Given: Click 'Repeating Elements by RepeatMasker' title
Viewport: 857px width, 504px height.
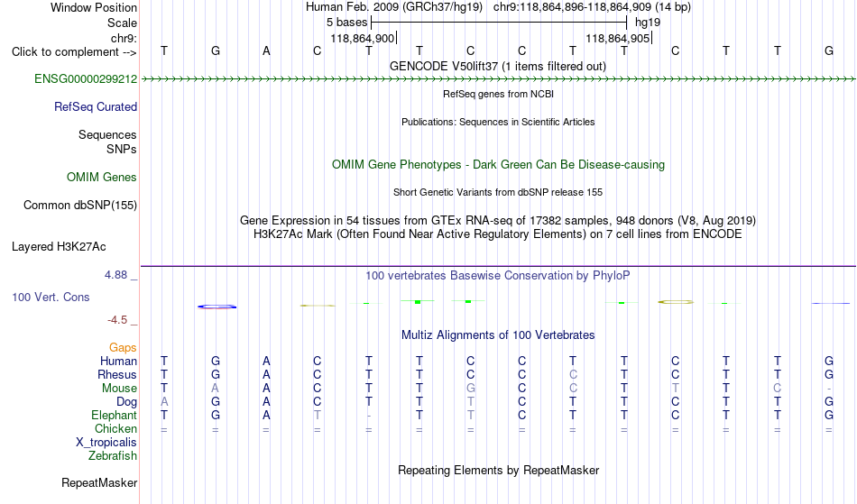Looking at the screenshot, I should pyautogui.click(x=499, y=471).
